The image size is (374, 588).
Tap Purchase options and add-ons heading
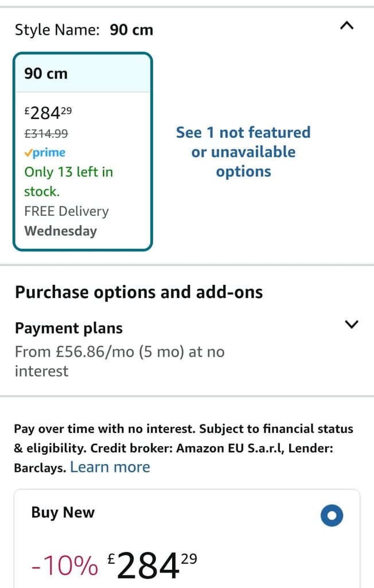point(139,292)
